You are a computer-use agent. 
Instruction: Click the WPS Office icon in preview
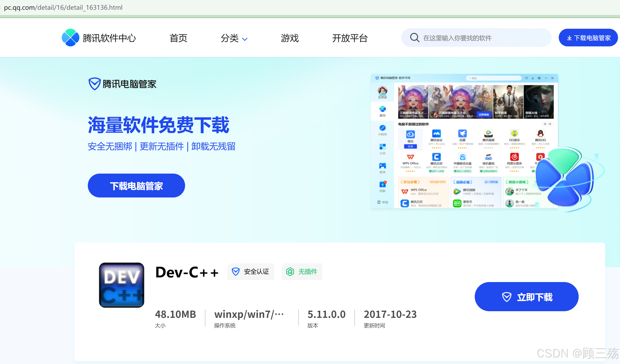pyautogui.click(x=410, y=157)
